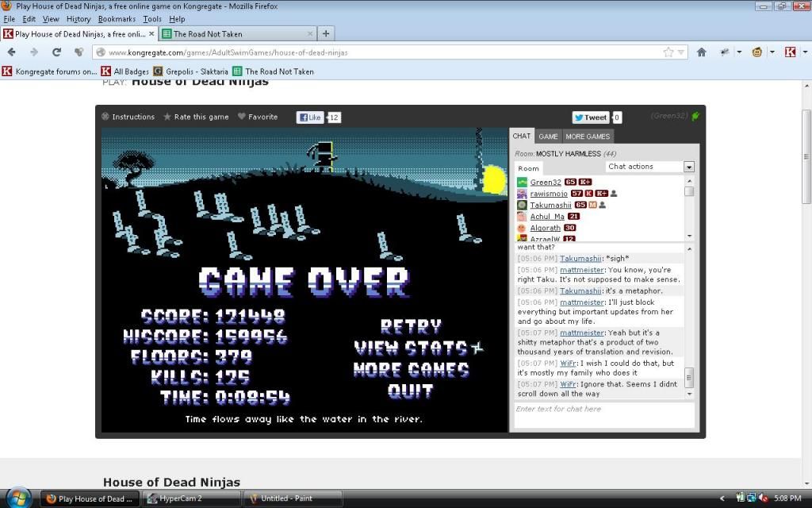Screen dimensions: 812x508
Task: Click MORE GAMES in the game menu
Action: [412, 370]
